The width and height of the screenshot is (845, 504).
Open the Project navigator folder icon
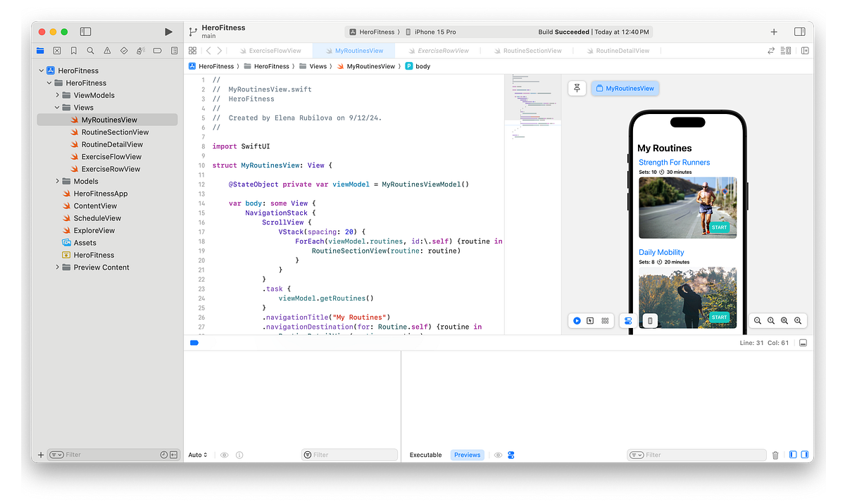tap(40, 50)
